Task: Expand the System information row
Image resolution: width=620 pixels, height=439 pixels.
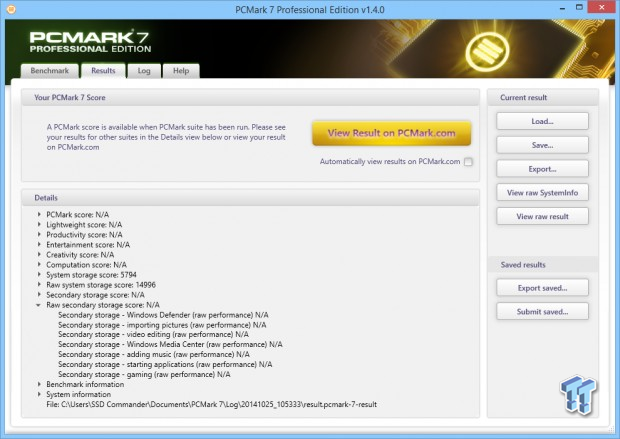Action: point(39,394)
